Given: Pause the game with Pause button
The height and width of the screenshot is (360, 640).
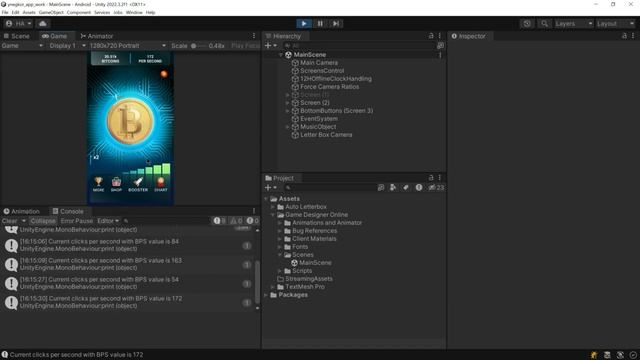Looking at the screenshot, I should pos(320,24).
